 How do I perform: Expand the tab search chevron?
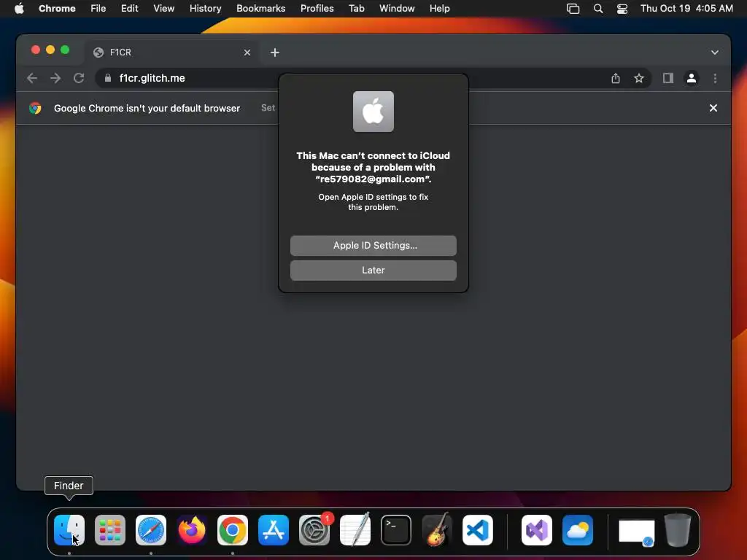(715, 52)
